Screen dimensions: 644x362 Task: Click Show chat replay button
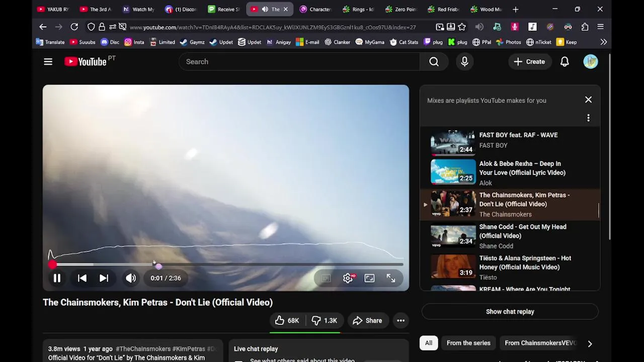510,312
